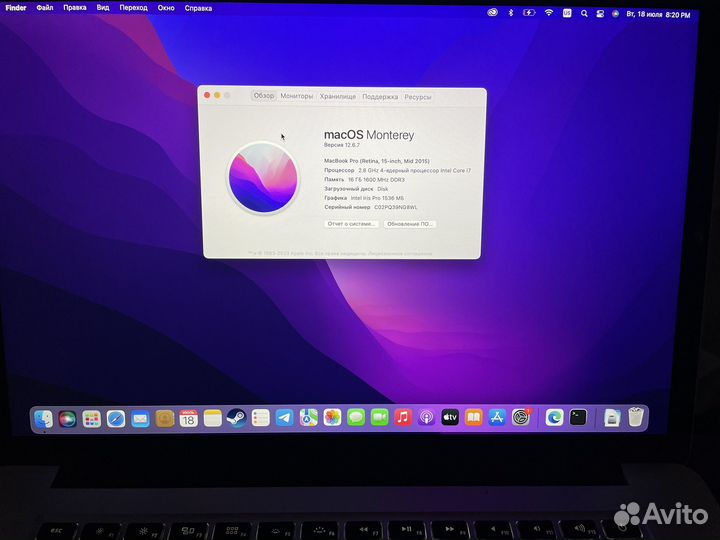
Task: Open the Finder menu
Action: pyautogui.click(x=16, y=7)
